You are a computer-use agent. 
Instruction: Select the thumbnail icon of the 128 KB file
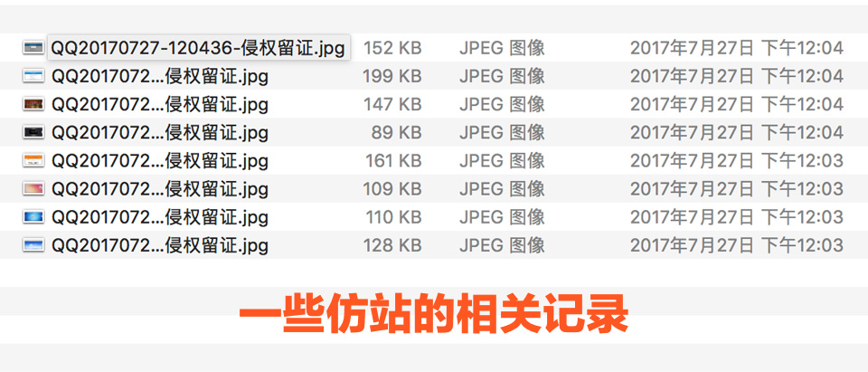point(33,245)
